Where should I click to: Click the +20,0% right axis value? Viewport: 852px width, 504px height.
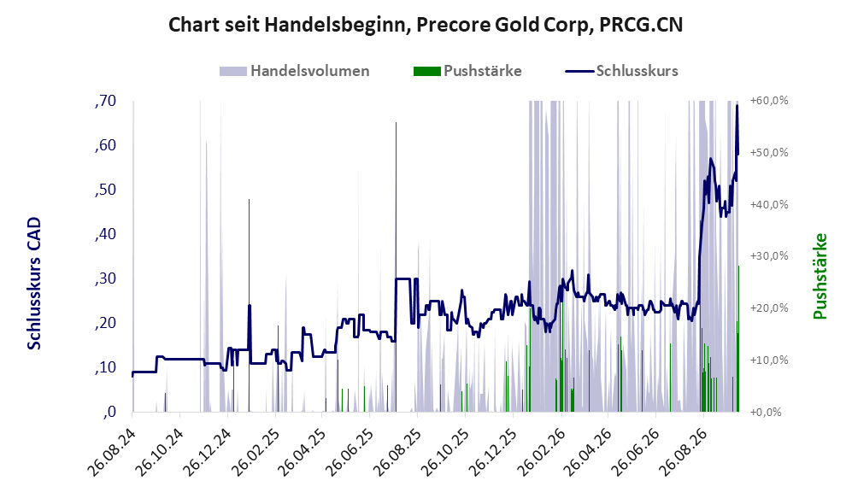point(769,308)
